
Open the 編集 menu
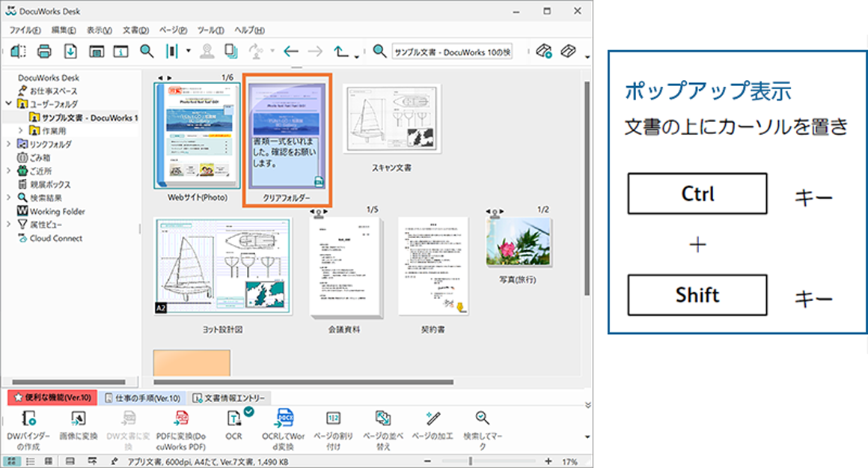pos(63,30)
